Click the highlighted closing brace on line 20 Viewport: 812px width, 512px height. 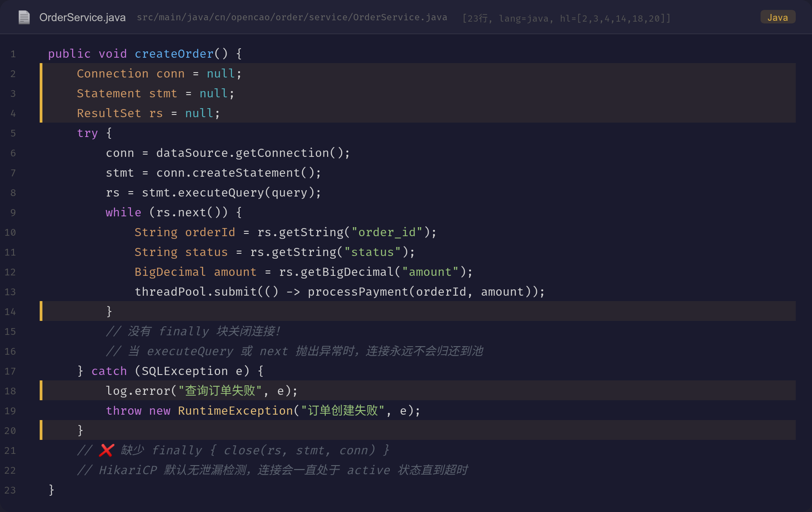[x=80, y=430]
